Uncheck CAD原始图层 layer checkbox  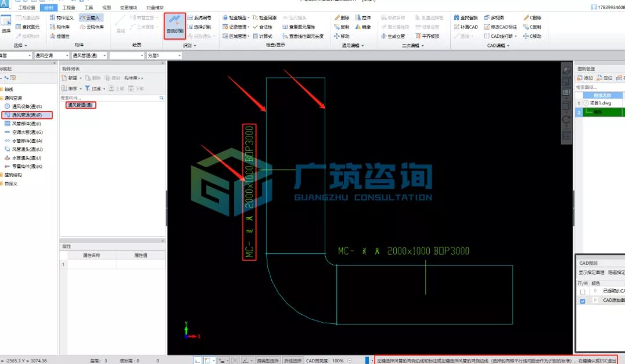tap(583, 301)
